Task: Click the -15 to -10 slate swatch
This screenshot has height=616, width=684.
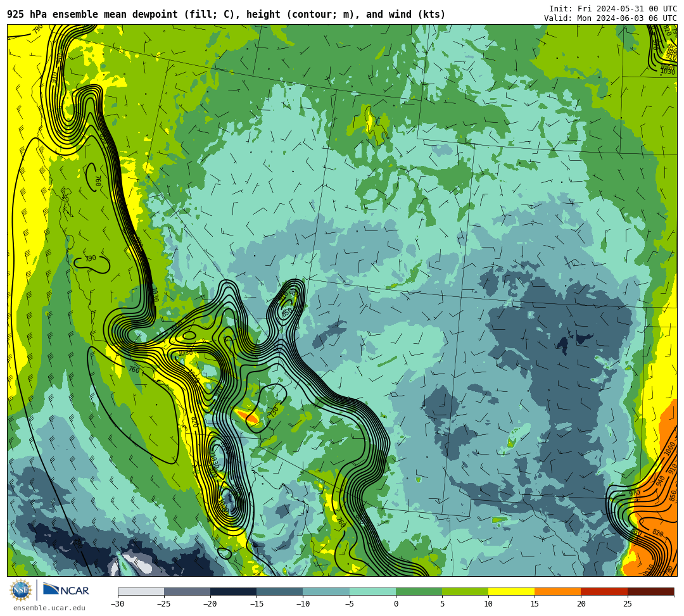Action: point(280,591)
